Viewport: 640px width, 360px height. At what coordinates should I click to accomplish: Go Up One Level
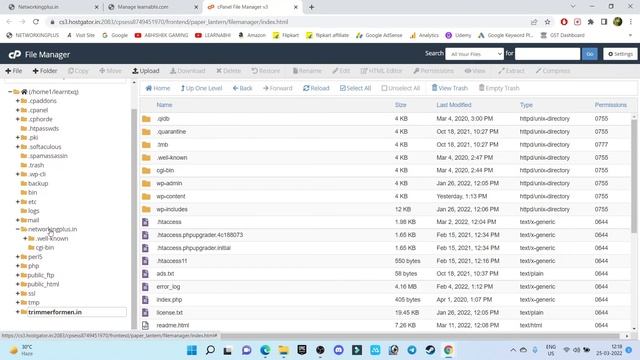201,88
